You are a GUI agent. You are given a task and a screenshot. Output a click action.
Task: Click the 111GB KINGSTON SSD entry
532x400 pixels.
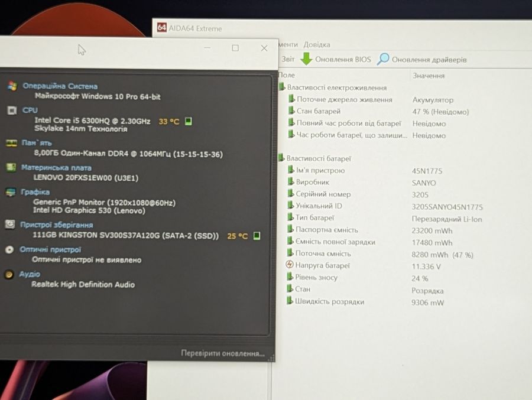126,235
